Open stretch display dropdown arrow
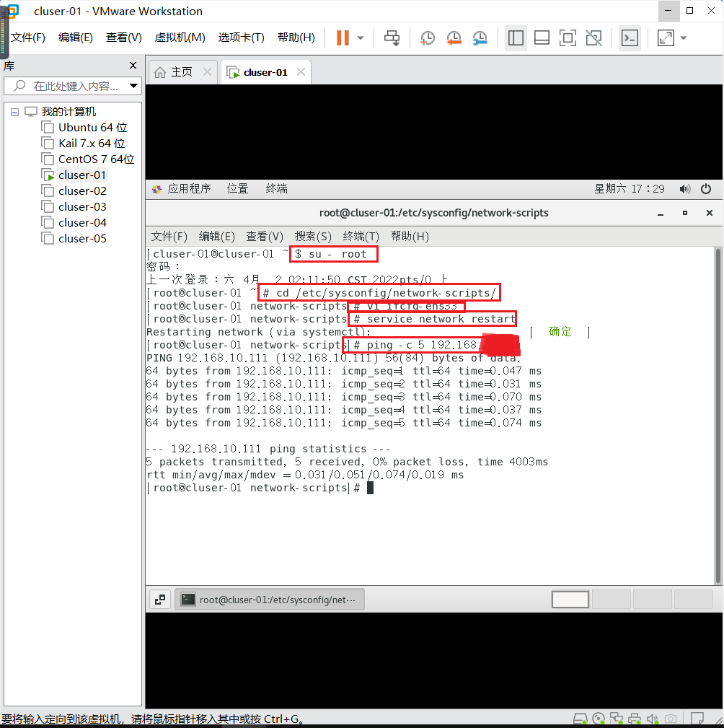This screenshot has width=724, height=728. coord(684,38)
